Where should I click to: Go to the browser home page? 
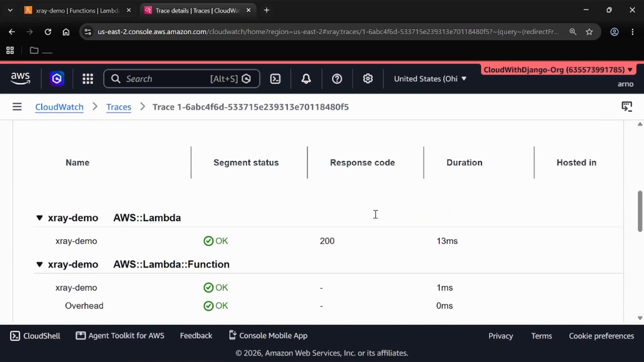pyautogui.click(x=66, y=32)
